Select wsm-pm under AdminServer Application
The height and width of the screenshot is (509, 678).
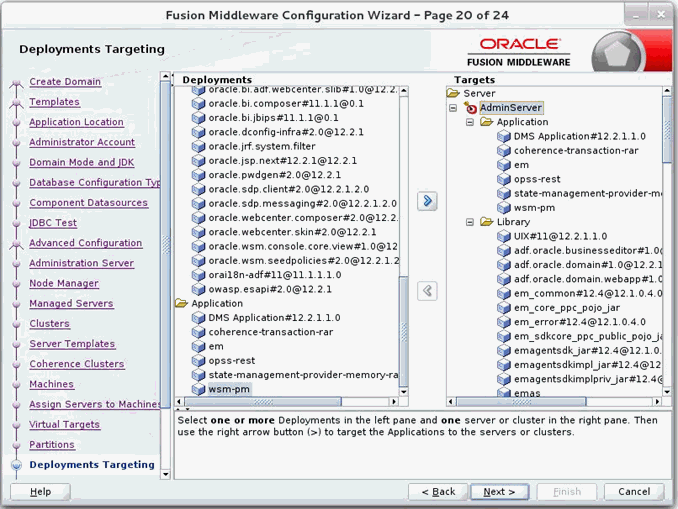534,208
